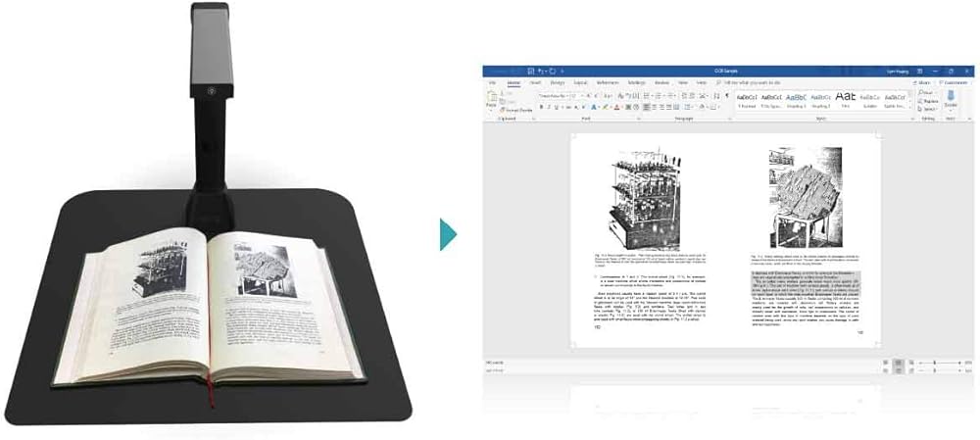
Task: Click the Paste icon in Clipboard group
Action: (492, 101)
